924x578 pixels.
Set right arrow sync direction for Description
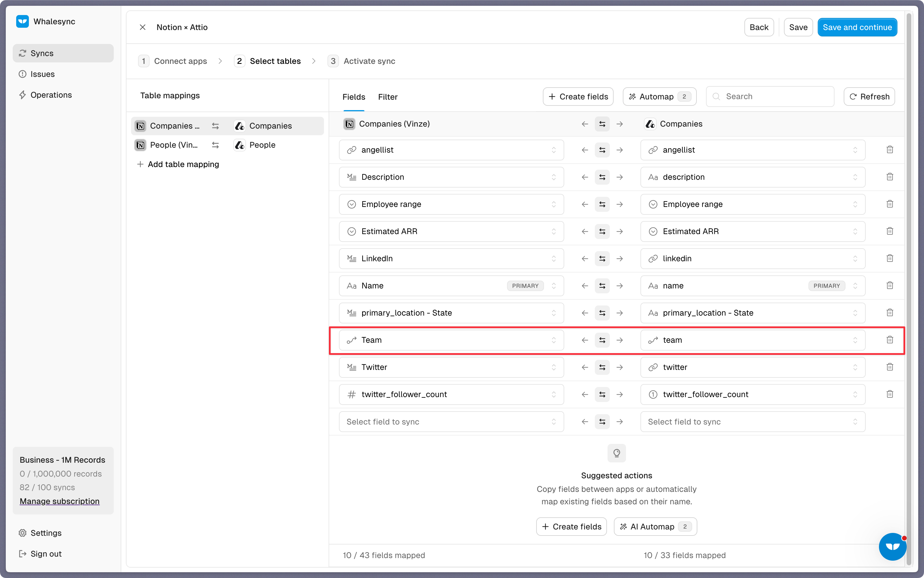(620, 177)
